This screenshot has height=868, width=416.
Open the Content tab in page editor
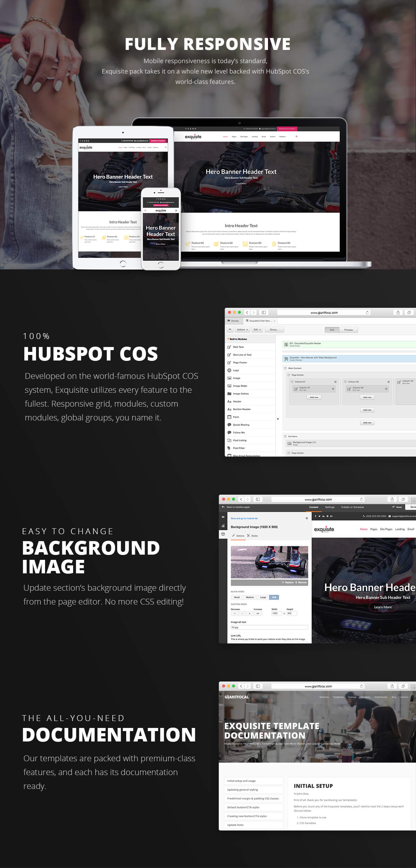(x=314, y=507)
